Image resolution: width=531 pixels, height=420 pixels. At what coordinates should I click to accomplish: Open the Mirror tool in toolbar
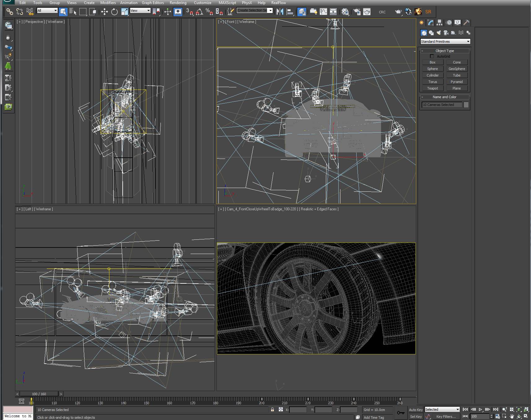pos(280,12)
